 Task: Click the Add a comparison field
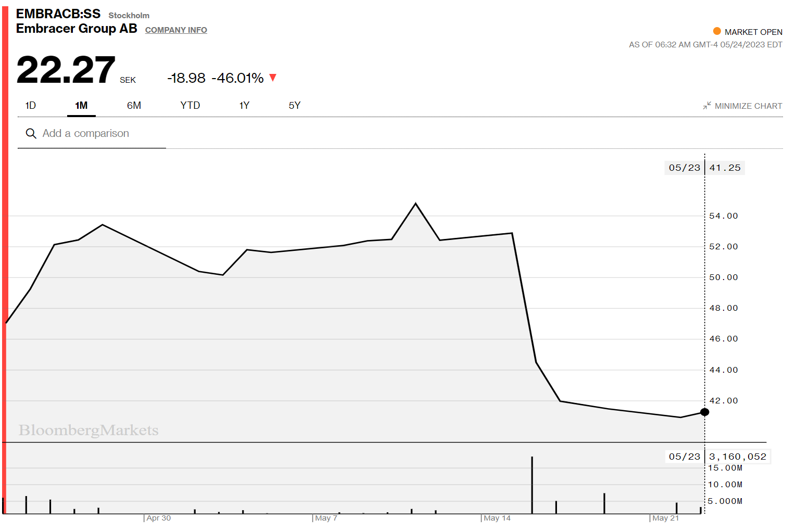(92, 134)
